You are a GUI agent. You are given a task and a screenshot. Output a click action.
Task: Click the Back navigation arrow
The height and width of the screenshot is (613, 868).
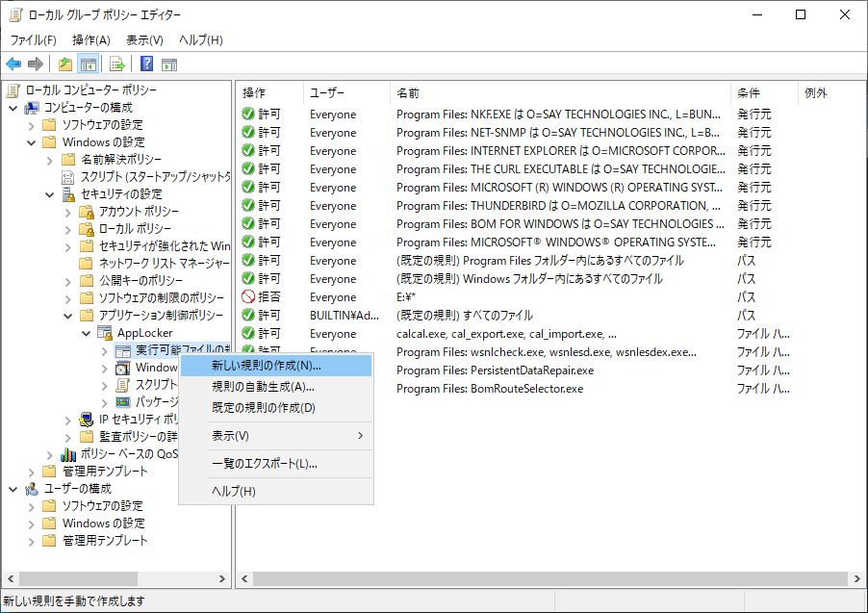13,64
